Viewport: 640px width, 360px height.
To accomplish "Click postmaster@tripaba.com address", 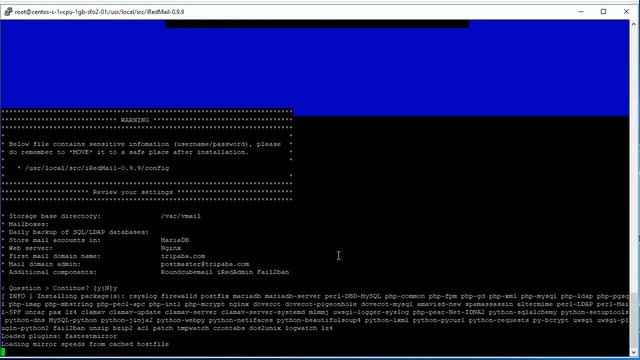I will [205, 264].
